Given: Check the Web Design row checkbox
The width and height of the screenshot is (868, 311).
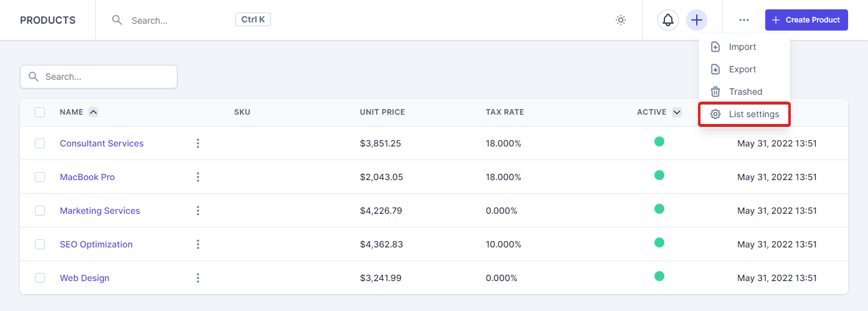Looking at the screenshot, I should 40,278.
